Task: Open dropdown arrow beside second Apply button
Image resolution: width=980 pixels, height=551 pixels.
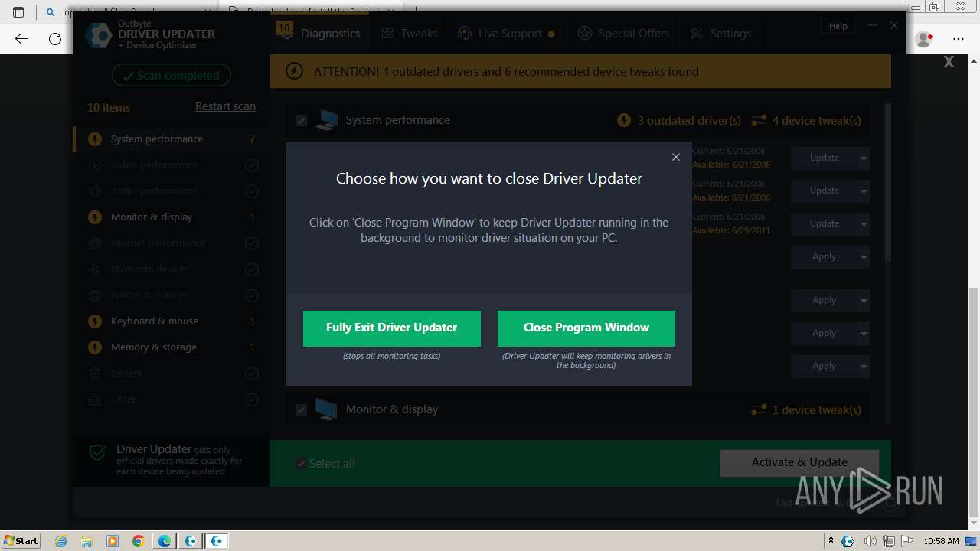Action: [x=864, y=301]
